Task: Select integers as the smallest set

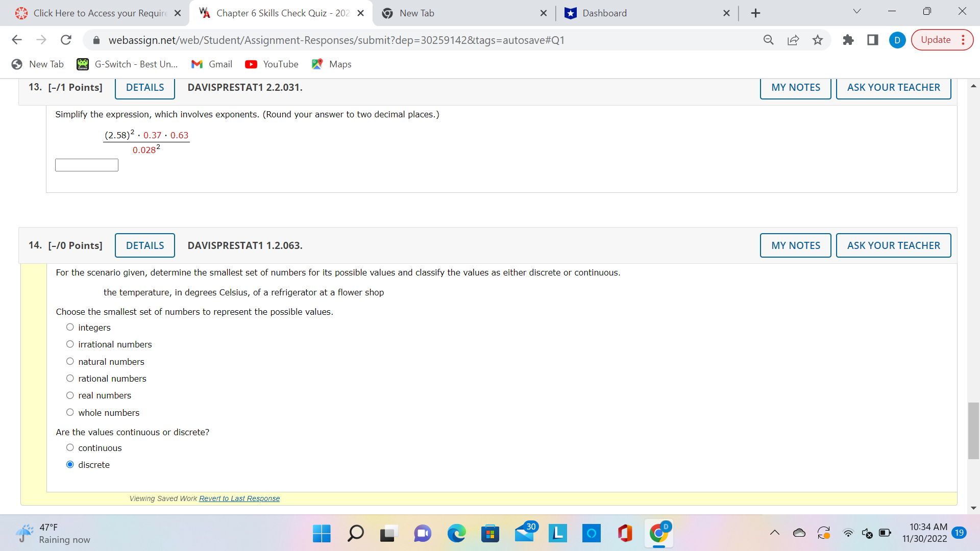Action: click(70, 327)
